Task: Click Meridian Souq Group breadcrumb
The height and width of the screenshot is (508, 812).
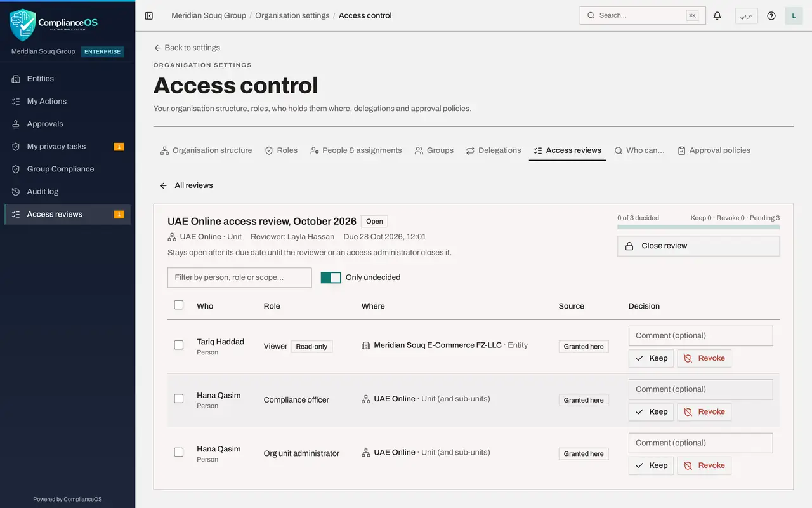Action: pyautogui.click(x=209, y=15)
